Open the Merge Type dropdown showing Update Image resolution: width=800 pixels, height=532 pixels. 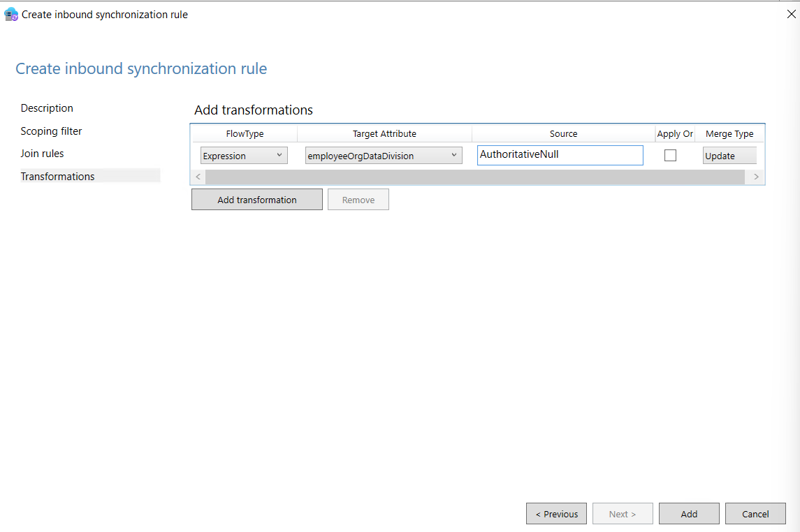click(x=729, y=156)
